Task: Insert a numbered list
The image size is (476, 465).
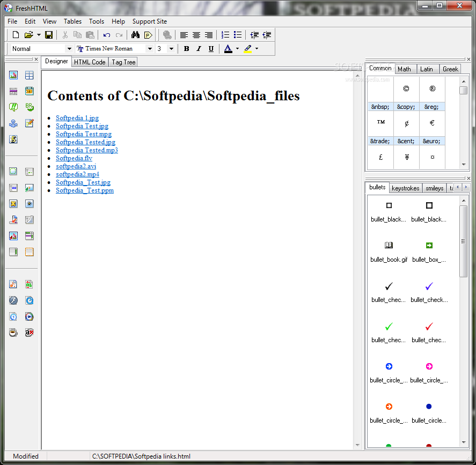Action: pos(225,35)
